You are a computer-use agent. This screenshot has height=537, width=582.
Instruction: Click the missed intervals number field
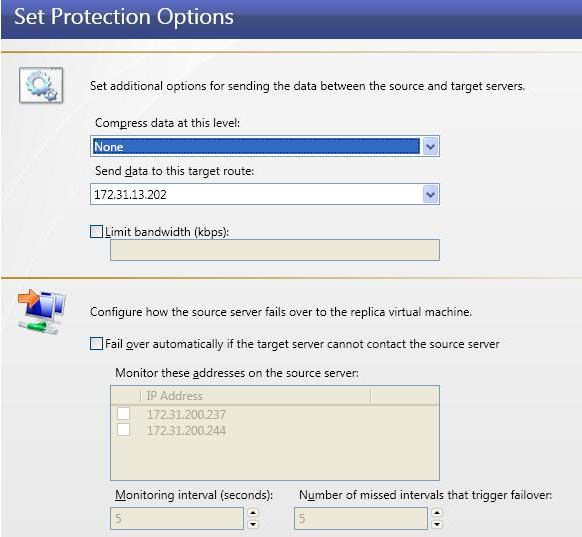tap(361, 518)
